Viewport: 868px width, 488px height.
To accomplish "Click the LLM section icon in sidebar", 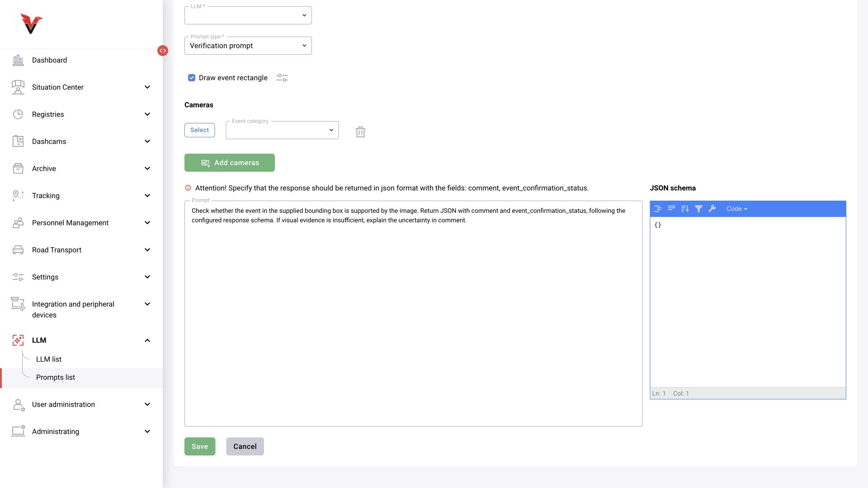I will 18,340.
